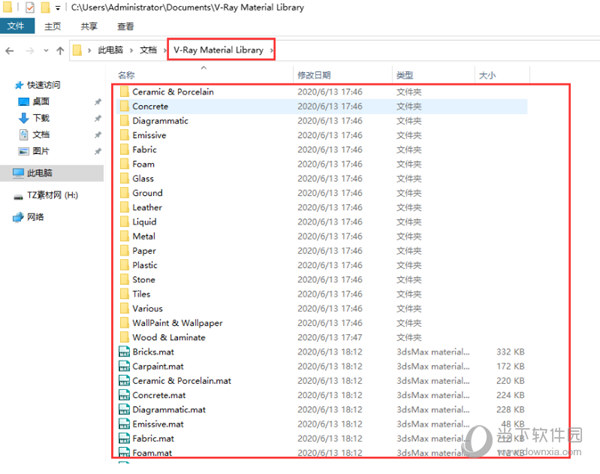Click 332 KB size of Bricks.mat
Image resolution: width=600 pixels, height=474 pixels.
(510, 352)
